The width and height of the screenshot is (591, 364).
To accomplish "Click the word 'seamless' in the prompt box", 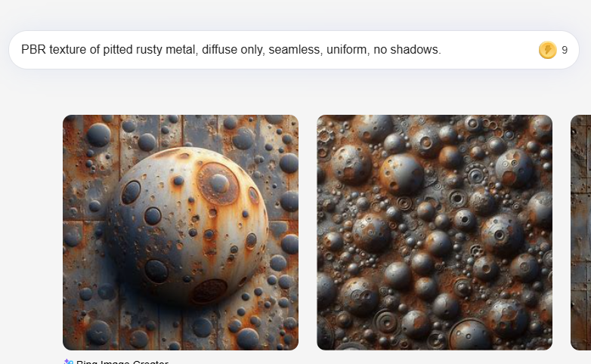I will (295, 49).
